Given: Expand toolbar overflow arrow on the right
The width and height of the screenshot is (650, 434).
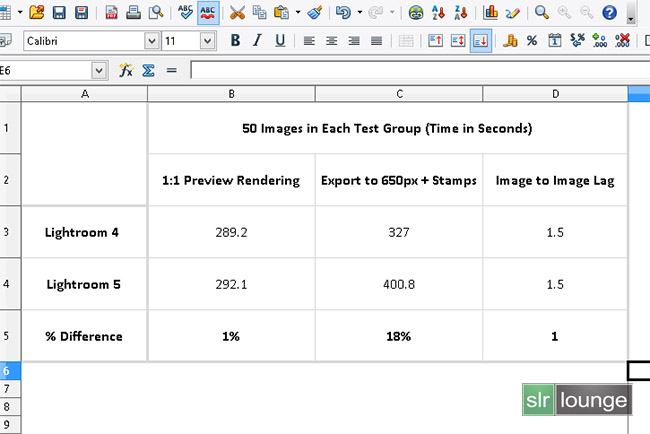Looking at the screenshot, I should pyautogui.click(x=631, y=19).
